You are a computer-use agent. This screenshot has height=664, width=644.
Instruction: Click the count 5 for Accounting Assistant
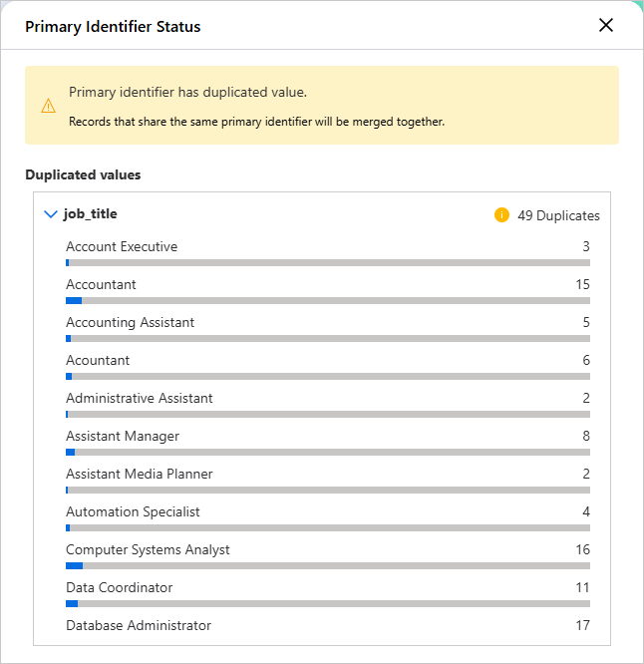586,323
